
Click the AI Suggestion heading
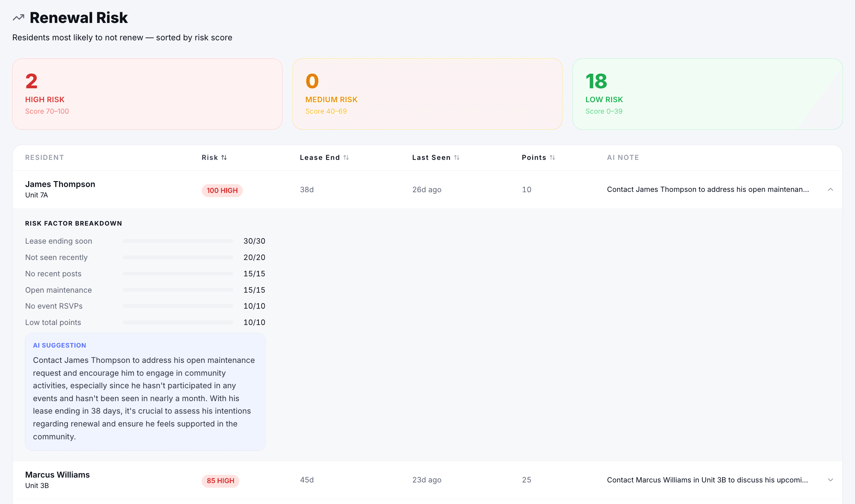tap(59, 345)
